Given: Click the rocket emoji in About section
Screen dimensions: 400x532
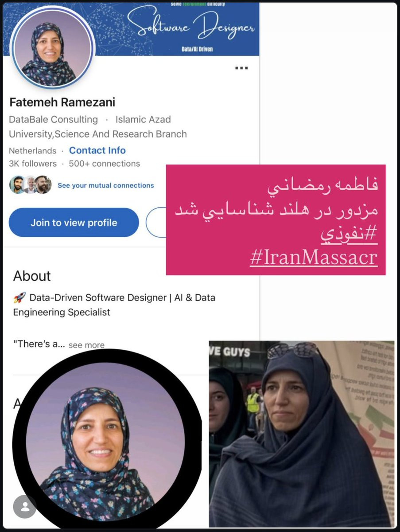Looking at the screenshot, I should [x=19, y=297].
